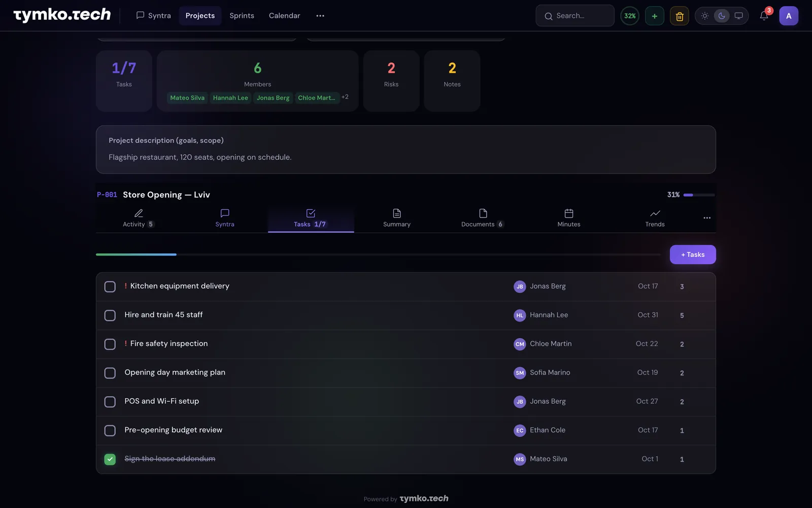Switch to light theme sun icon

click(x=705, y=16)
